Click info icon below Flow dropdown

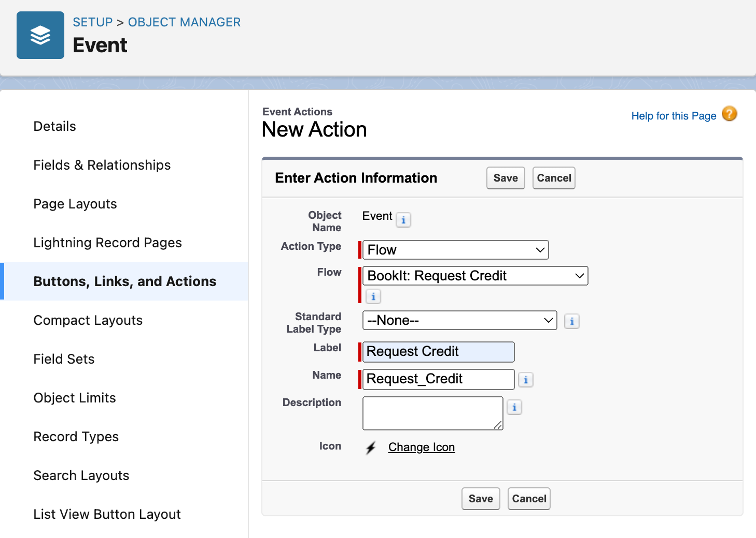coord(373,297)
